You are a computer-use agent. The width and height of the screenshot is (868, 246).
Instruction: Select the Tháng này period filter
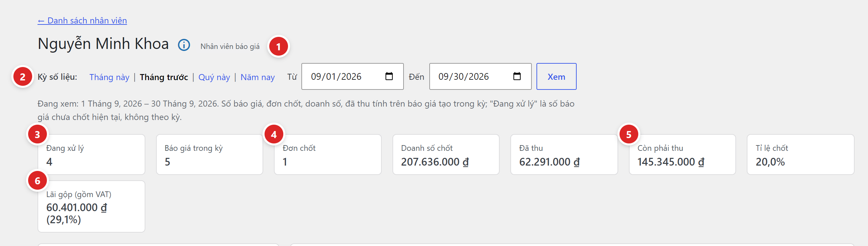[x=109, y=77]
